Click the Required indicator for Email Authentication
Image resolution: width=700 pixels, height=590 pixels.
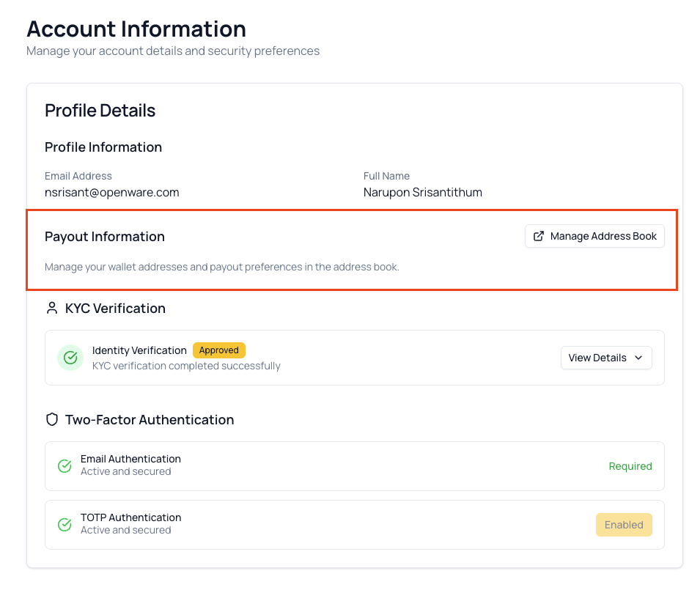click(x=630, y=466)
